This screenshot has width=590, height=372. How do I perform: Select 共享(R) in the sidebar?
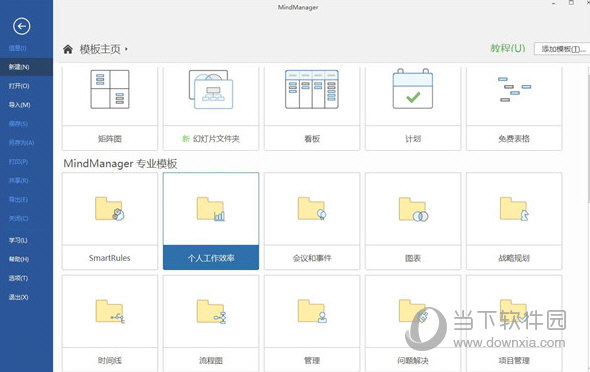pyautogui.click(x=26, y=181)
